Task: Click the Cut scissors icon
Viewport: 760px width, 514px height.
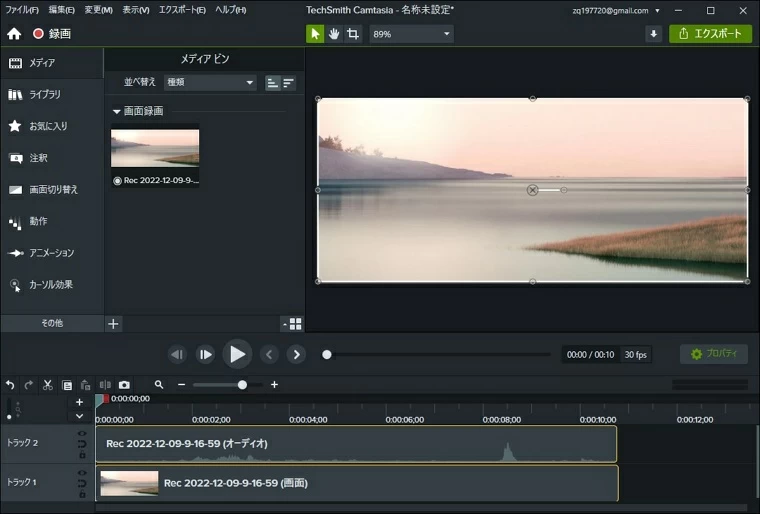Action: coord(48,385)
